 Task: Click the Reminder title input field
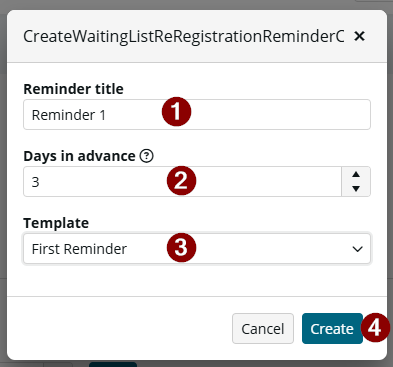[197, 114]
